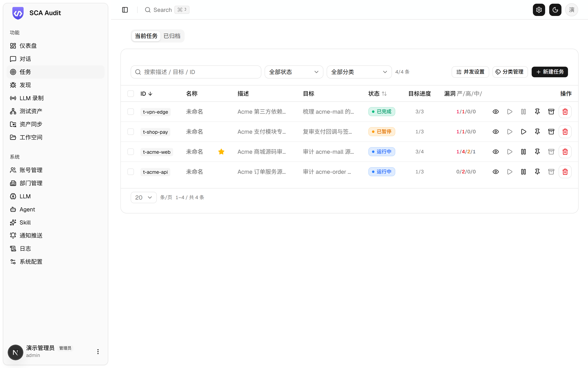Select all tasks header checkbox
The width and height of the screenshot is (588, 368).
point(131,94)
